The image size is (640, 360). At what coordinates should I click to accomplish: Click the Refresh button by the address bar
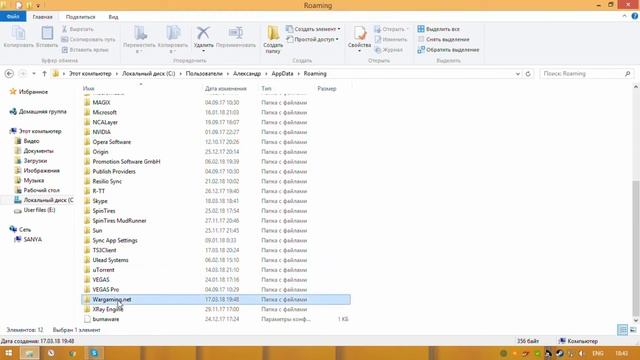pyautogui.click(x=528, y=74)
